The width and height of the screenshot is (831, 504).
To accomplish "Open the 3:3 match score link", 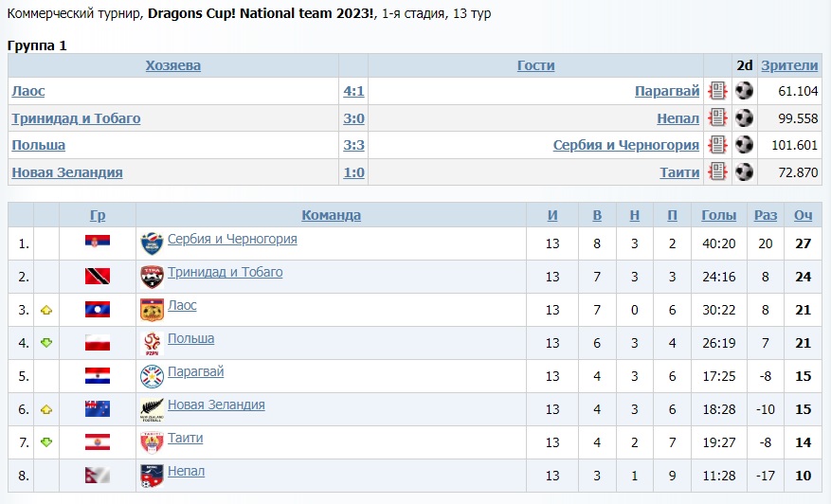I will (x=353, y=145).
